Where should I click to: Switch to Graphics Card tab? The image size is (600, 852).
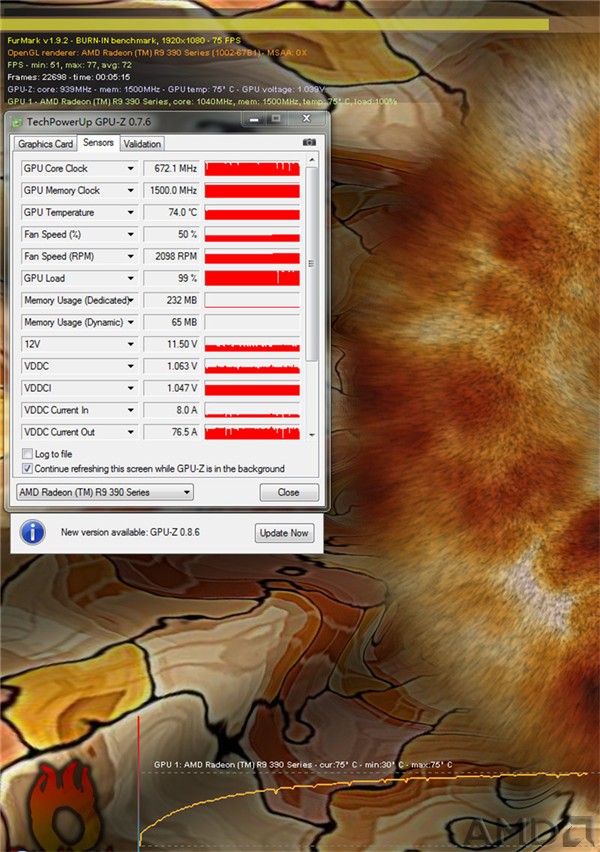click(x=45, y=144)
